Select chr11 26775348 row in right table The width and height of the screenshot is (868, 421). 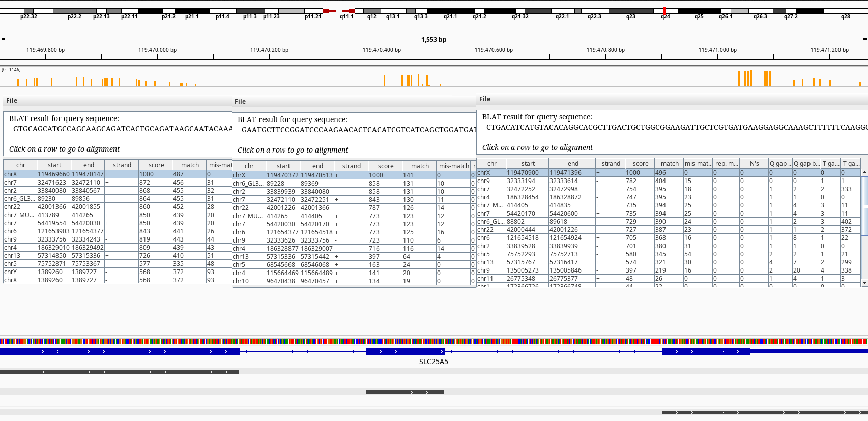tap(669, 278)
